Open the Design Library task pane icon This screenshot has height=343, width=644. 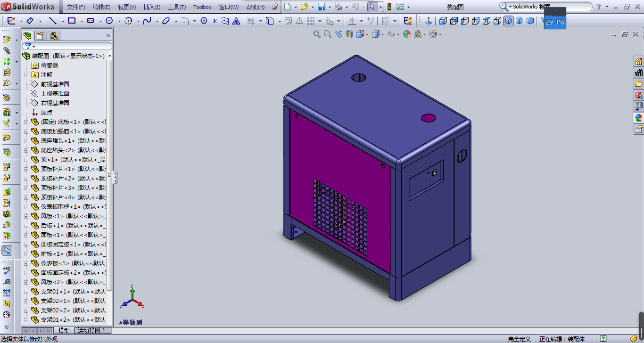638,73
